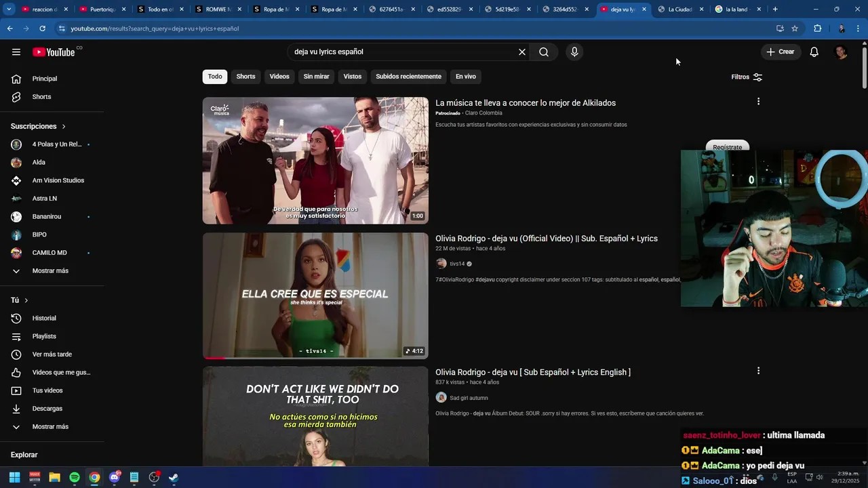Reload the page in Chrome
The width and height of the screenshot is (868, 488).
click(42, 28)
